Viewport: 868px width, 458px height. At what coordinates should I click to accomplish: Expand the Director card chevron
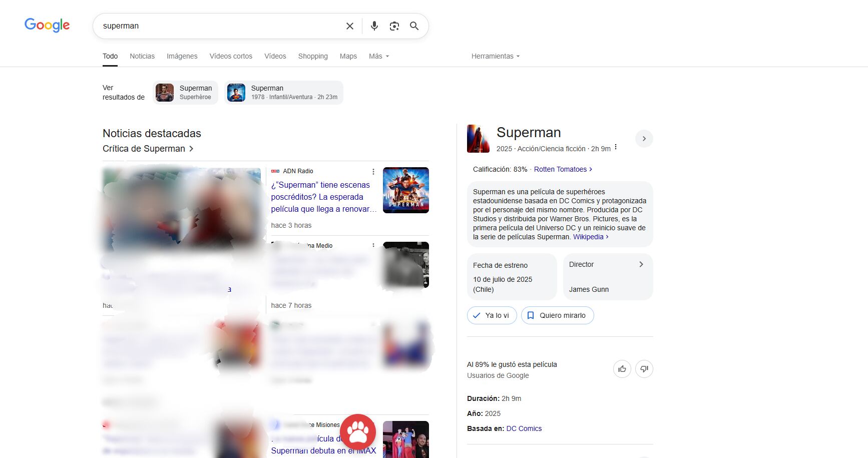[x=641, y=264]
